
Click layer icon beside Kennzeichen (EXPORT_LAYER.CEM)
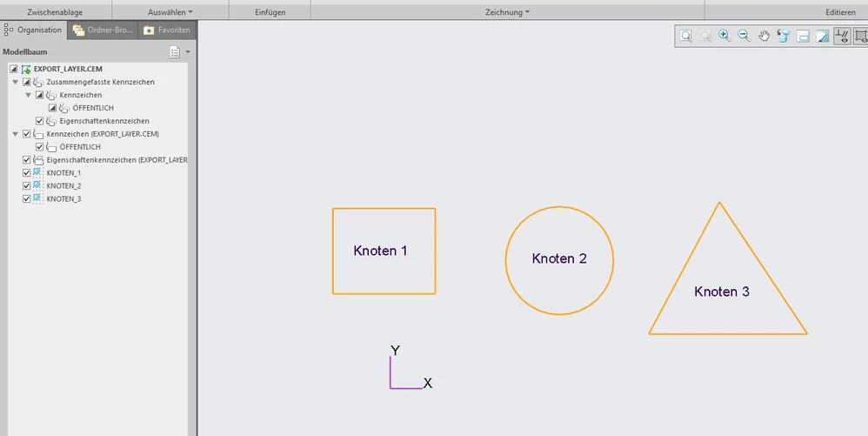(x=38, y=134)
